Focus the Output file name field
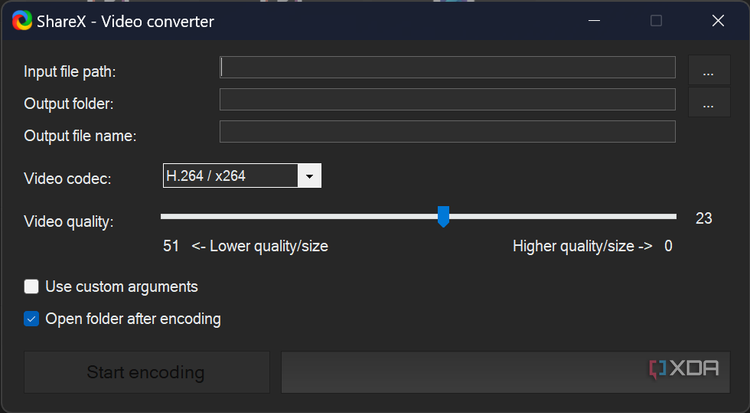Image resolution: width=750 pixels, height=413 pixels. [x=447, y=131]
